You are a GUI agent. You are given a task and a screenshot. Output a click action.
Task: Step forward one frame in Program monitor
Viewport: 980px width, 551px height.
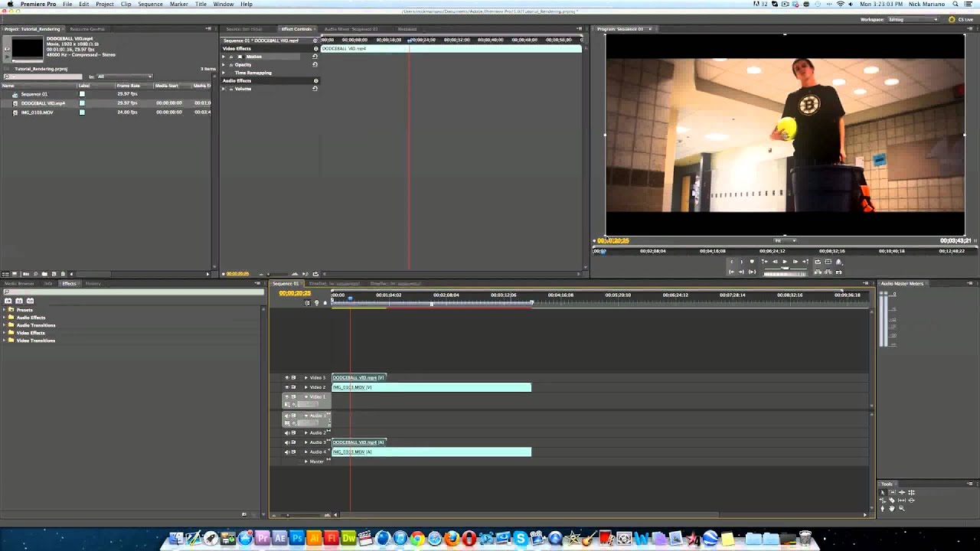click(x=795, y=262)
